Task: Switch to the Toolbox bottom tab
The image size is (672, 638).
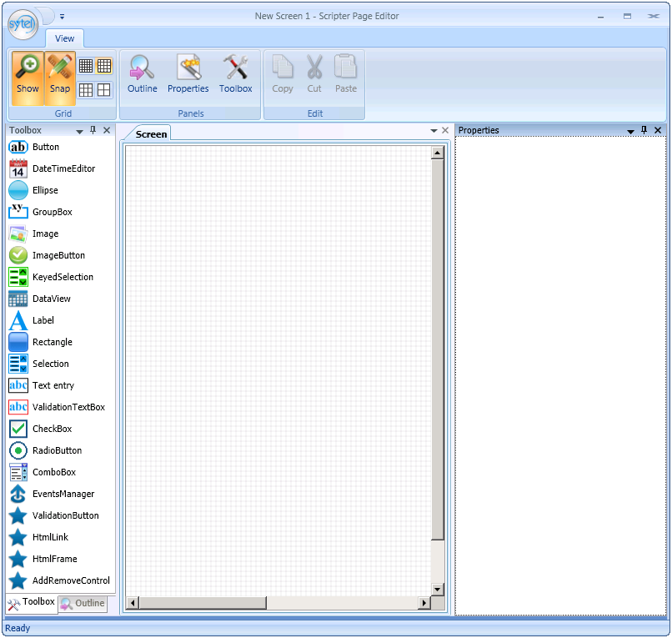Action: pyautogui.click(x=32, y=603)
